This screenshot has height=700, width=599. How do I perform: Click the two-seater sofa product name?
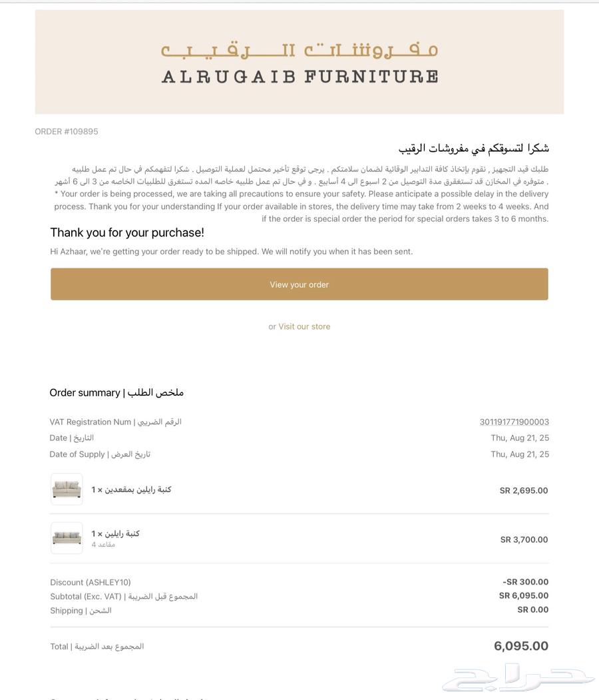[132, 490]
